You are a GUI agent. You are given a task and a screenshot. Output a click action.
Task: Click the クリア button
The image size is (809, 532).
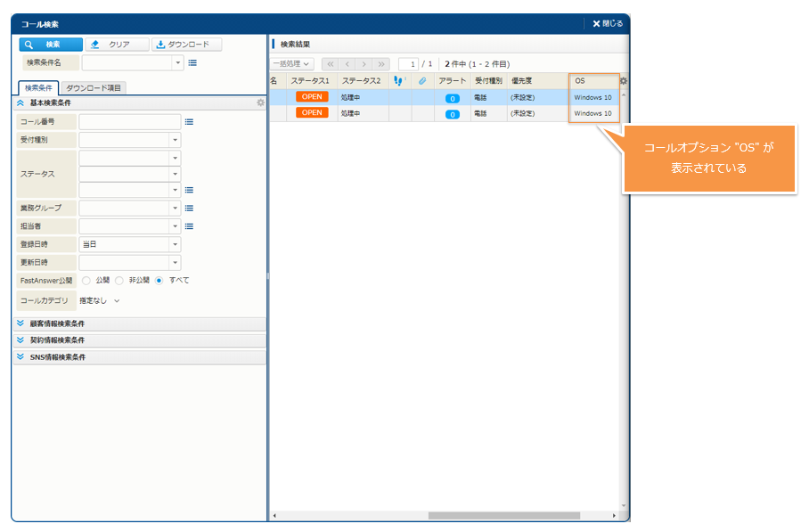pyautogui.click(x=118, y=45)
